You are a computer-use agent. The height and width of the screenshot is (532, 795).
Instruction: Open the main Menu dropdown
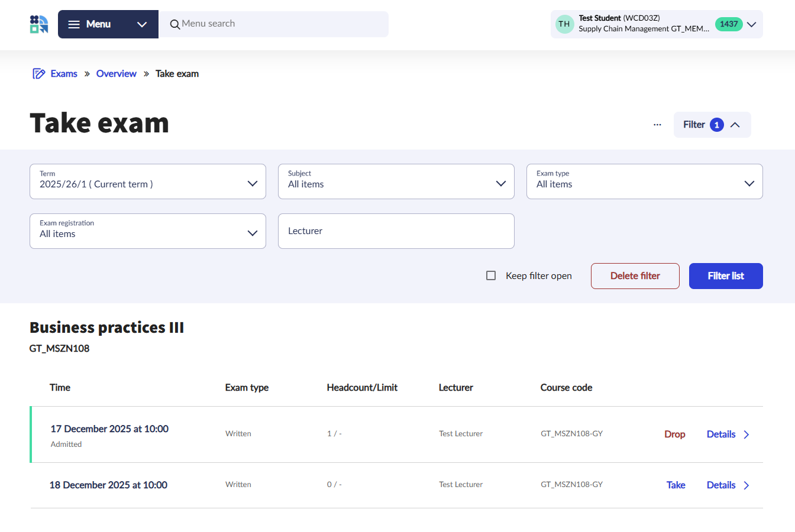[x=141, y=24]
